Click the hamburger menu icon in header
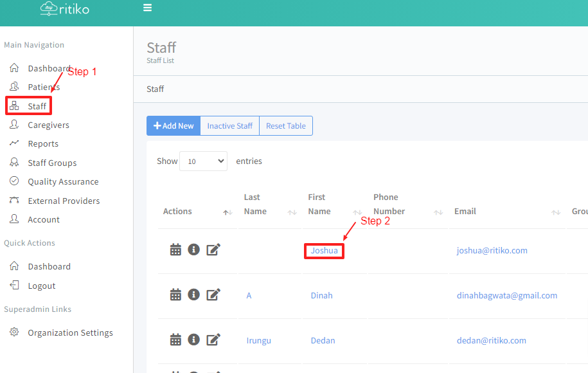Screen dimensions: 588x373 (x=148, y=8)
